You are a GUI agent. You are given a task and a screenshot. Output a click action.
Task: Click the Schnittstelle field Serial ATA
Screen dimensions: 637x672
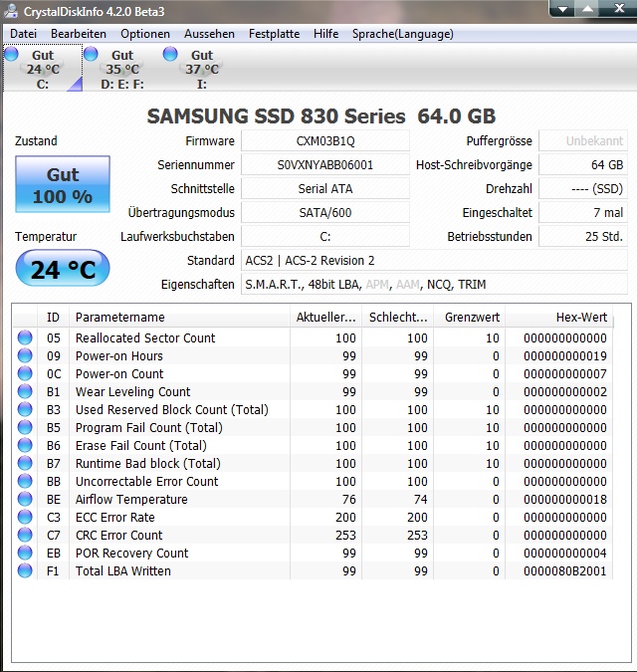325,188
